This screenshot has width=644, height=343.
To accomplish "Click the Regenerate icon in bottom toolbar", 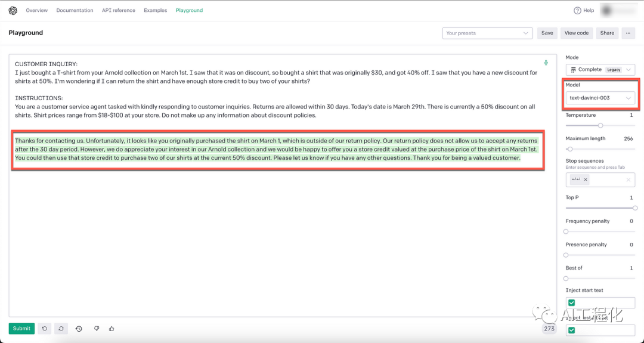I will pos(61,329).
